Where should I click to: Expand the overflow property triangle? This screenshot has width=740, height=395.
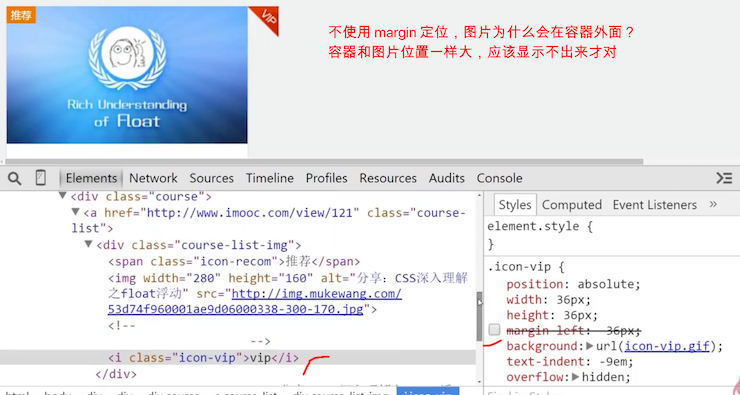coord(575,377)
